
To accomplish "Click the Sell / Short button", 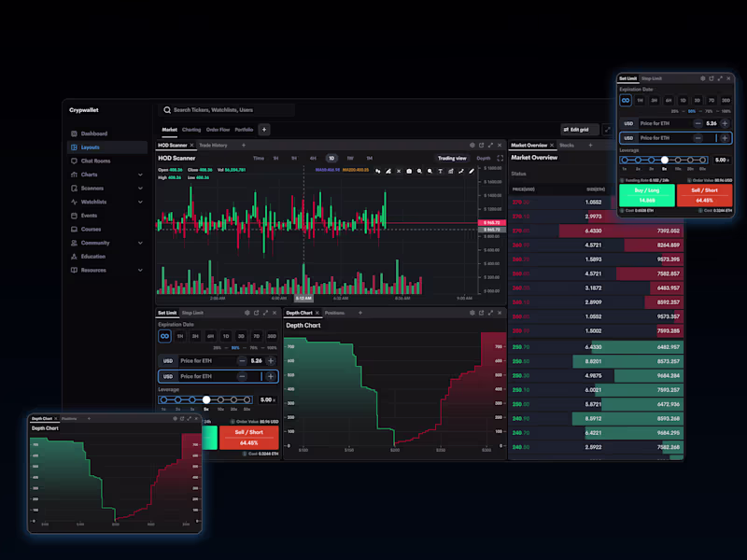I will tap(704, 195).
